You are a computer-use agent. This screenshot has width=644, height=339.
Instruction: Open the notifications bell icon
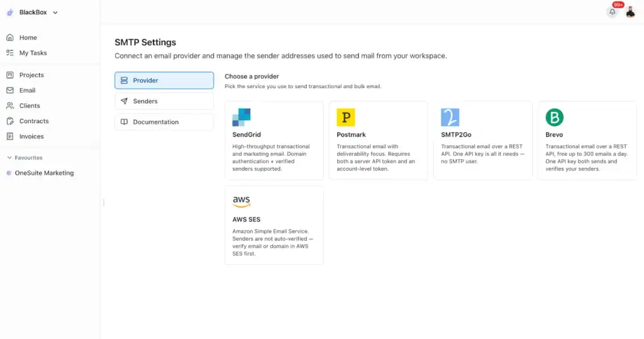[x=612, y=12]
